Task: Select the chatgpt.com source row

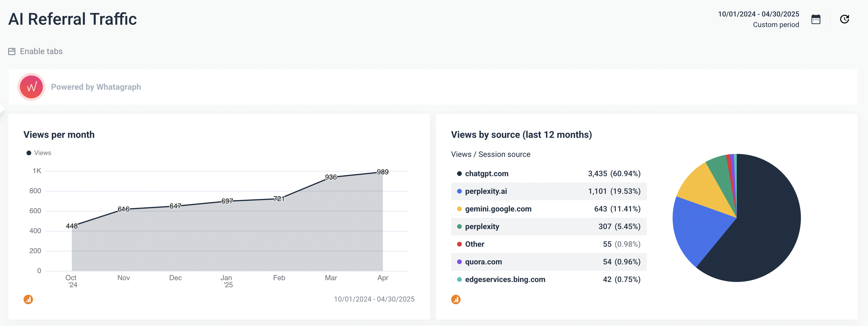Action: tap(549, 174)
